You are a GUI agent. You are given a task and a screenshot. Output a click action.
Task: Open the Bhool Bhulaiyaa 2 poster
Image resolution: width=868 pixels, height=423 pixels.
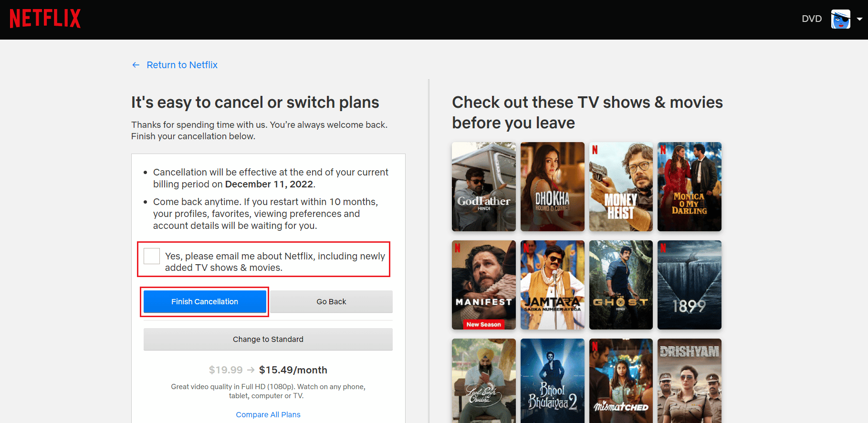[x=553, y=381]
